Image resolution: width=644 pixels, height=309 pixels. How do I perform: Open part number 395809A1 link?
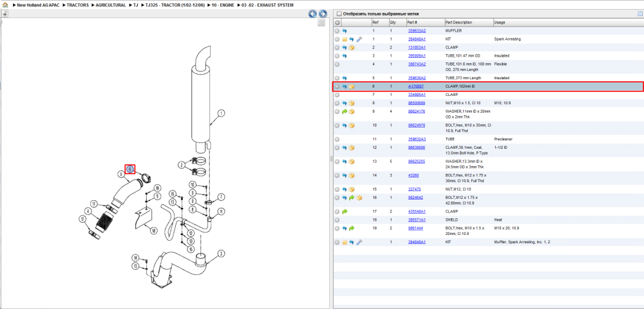[x=417, y=56]
